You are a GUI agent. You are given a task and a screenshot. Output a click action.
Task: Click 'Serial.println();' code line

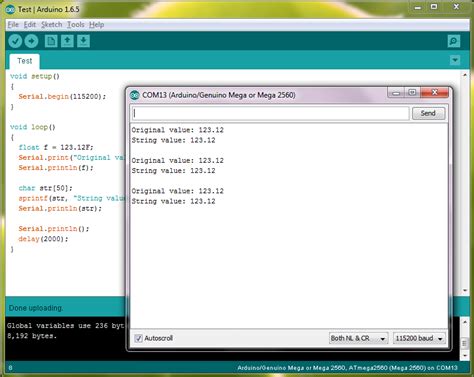[54, 229]
